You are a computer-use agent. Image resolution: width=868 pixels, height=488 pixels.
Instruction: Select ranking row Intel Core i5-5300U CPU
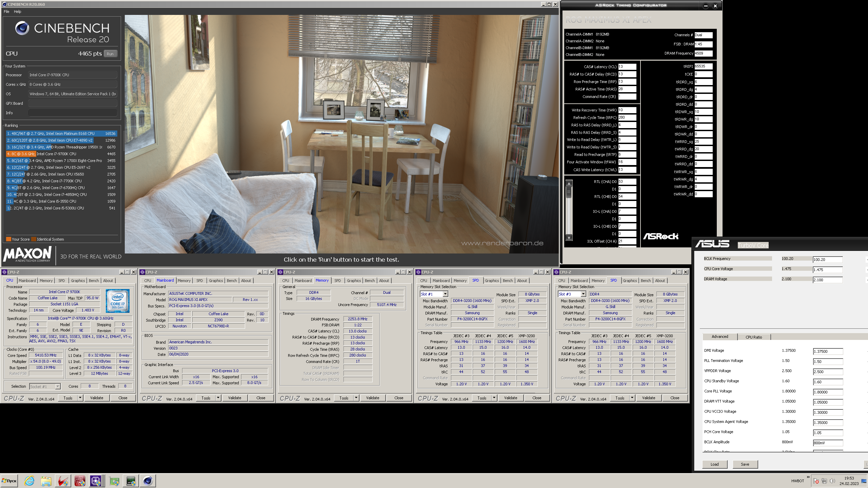tap(61, 208)
